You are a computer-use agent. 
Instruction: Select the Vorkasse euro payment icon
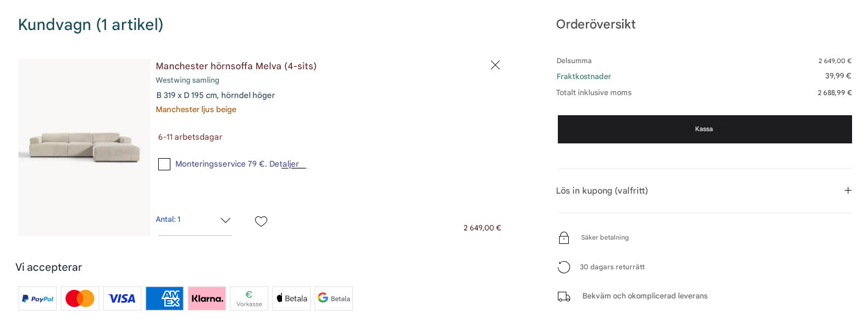tap(249, 298)
